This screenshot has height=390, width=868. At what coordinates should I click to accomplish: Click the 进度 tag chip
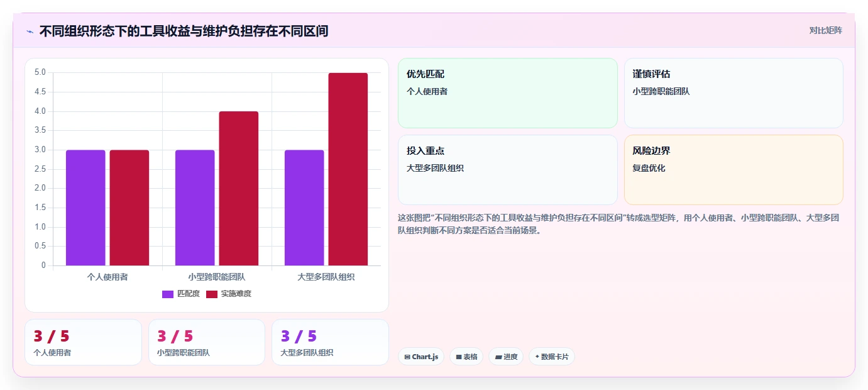pos(506,357)
